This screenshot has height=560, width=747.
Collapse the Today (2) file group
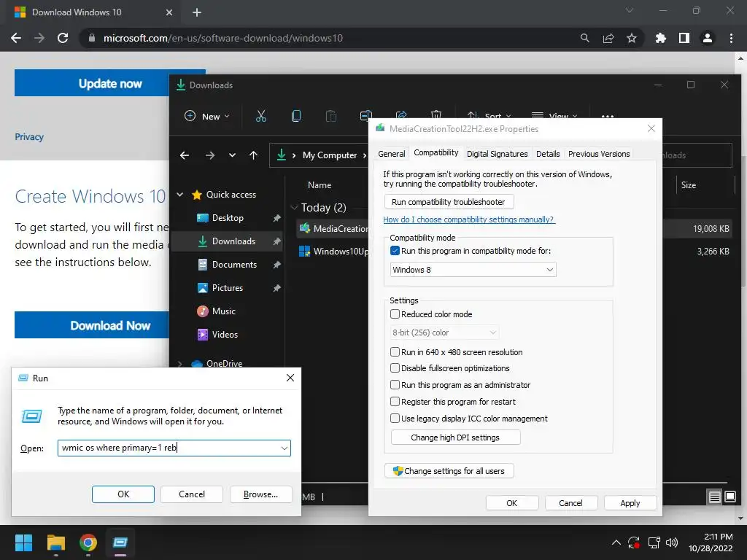(293, 207)
